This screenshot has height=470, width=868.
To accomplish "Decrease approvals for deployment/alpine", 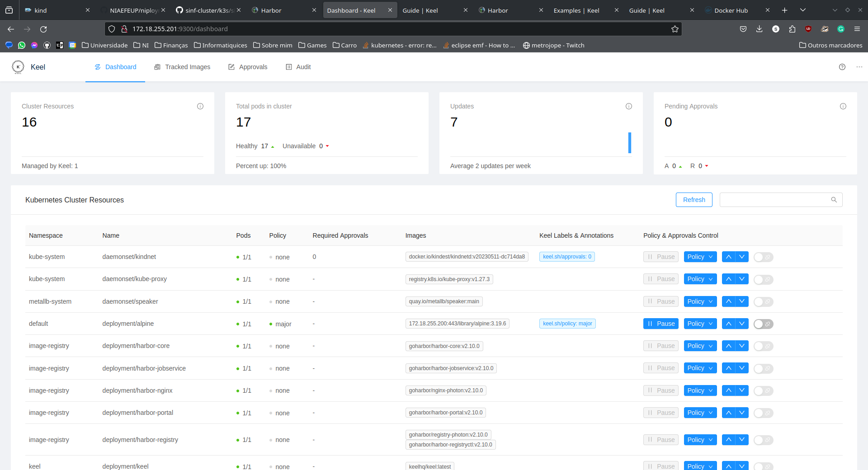I will 742,324.
